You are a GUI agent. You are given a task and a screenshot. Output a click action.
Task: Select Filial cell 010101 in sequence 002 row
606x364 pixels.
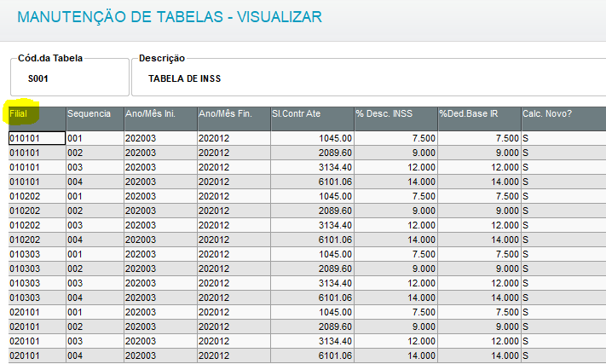point(38,153)
